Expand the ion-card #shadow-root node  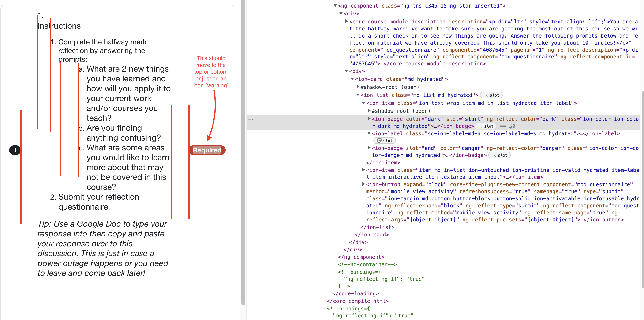(x=358, y=87)
